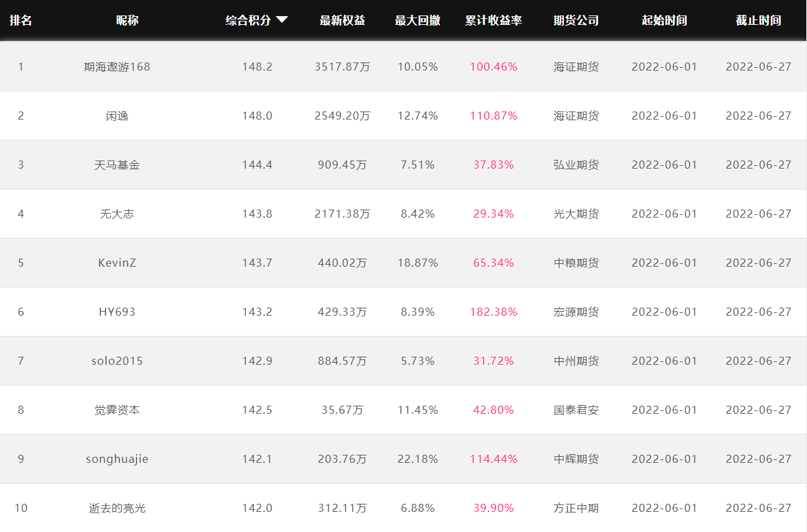Screen dimensions: 807x532
Task: Click company 宏源期货
Action: [x=577, y=312]
